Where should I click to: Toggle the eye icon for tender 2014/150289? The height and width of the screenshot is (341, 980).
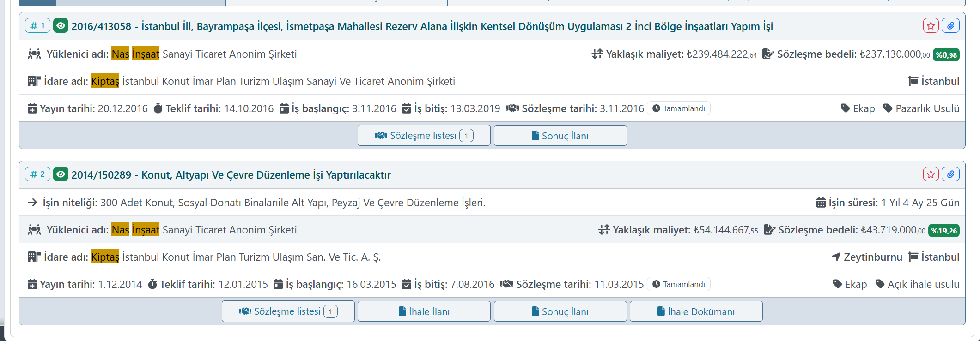coord(61,174)
